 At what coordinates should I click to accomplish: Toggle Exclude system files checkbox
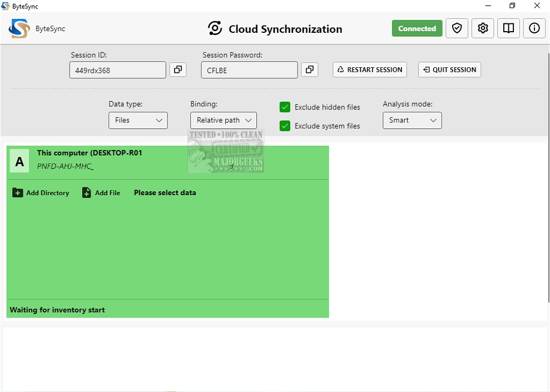pyautogui.click(x=285, y=126)
